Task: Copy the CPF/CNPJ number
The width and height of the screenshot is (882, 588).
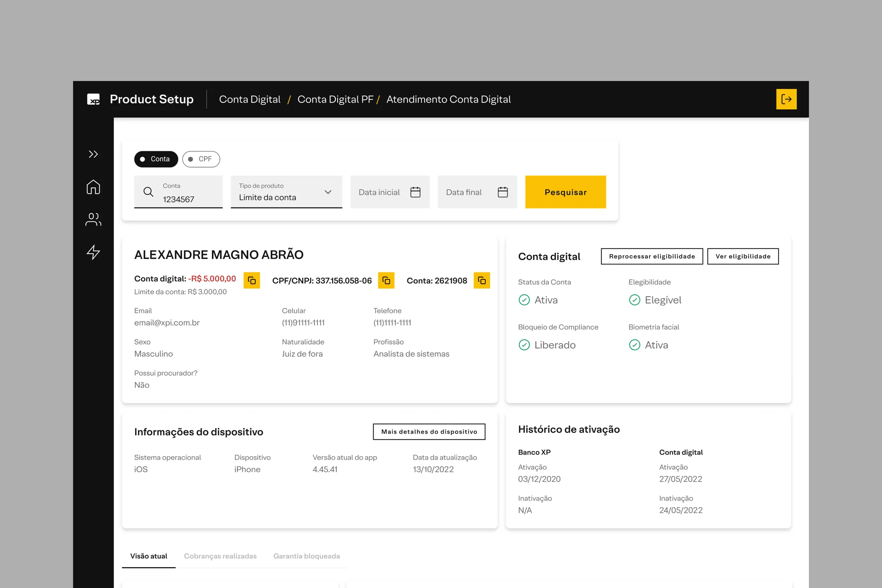Action: [x=386, y=281]
